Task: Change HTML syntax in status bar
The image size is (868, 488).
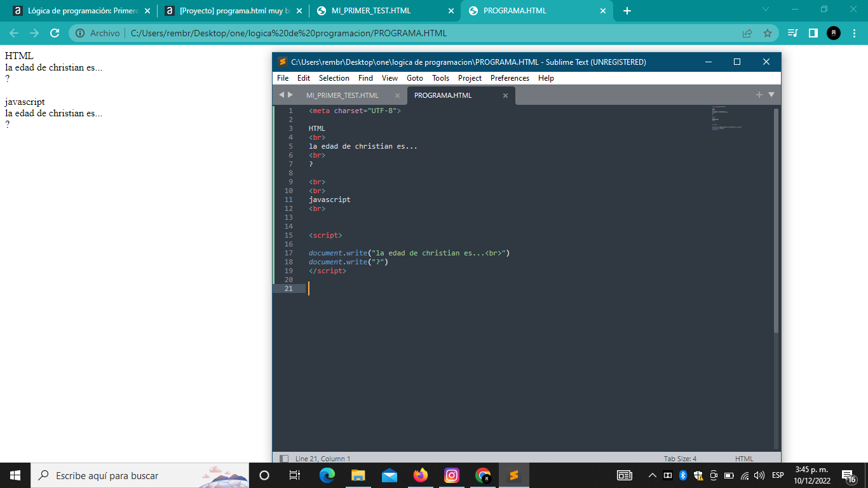Action: coord(744,459)
